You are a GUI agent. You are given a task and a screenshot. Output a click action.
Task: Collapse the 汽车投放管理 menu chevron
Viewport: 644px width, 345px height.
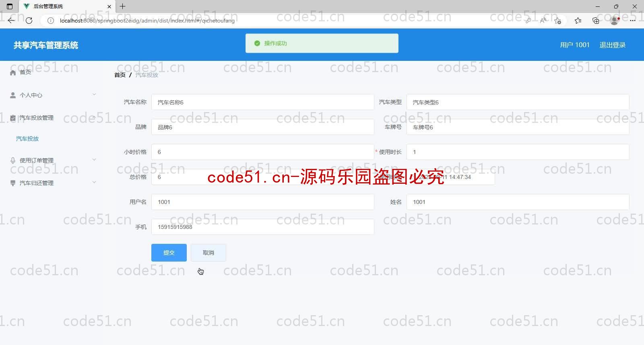pyautogui.click(x=94, y=117)
